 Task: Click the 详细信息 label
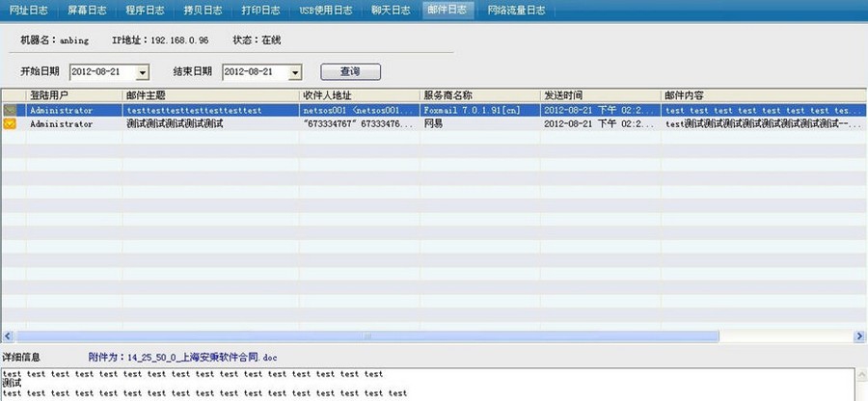21,358
